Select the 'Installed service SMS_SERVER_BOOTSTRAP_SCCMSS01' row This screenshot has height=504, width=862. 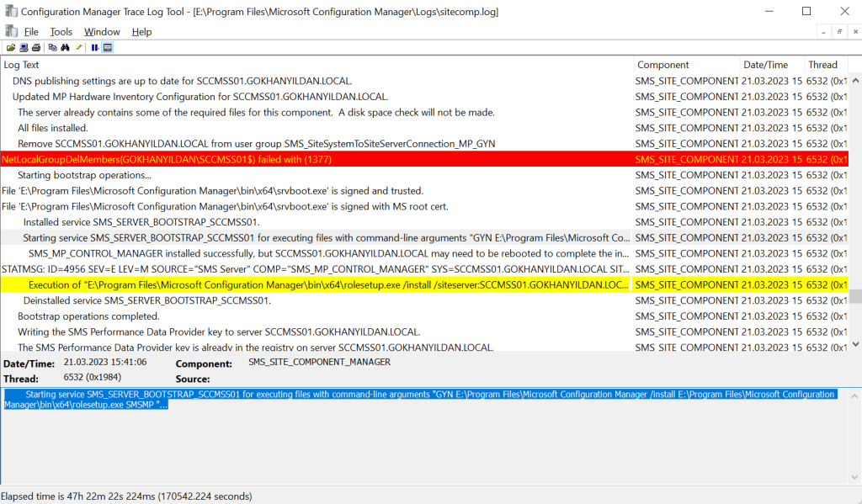pyautogui.click(x=424, y=222)
